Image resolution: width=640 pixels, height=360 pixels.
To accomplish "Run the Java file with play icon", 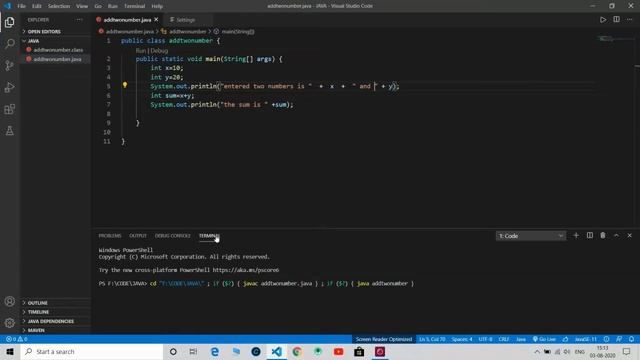I will 603,20.
